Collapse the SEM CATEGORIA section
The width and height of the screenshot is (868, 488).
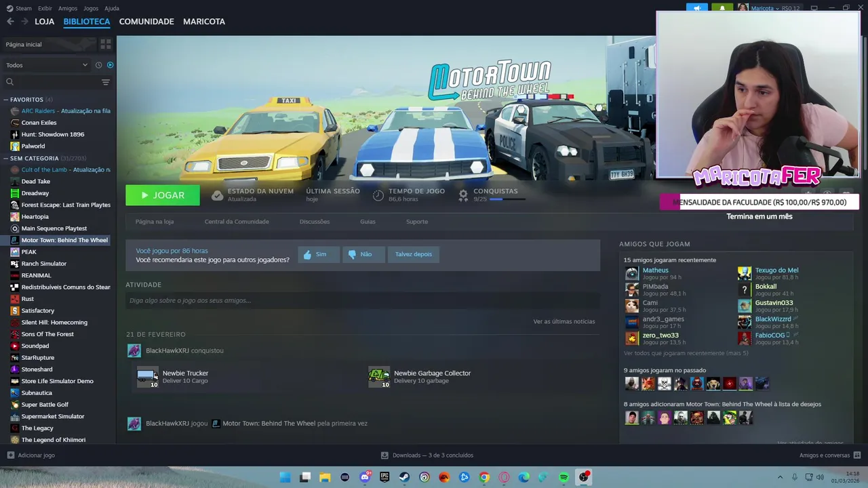point(6,159)
